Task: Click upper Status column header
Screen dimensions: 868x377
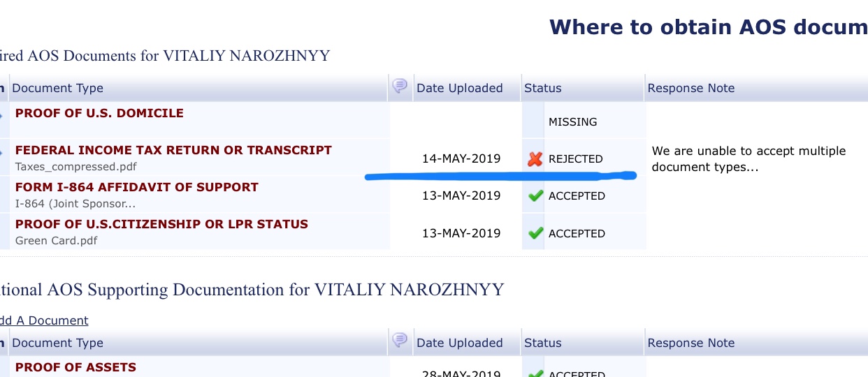Action: 543,88
